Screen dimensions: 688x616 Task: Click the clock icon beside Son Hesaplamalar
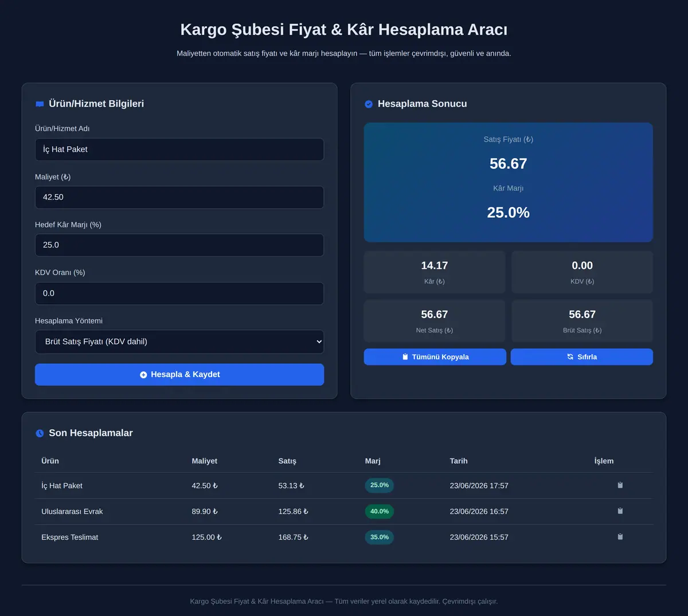tap(40, 433)
